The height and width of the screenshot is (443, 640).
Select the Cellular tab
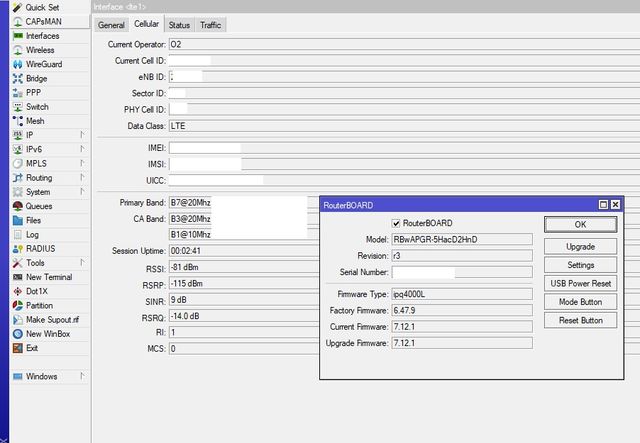tap(147, 24)
